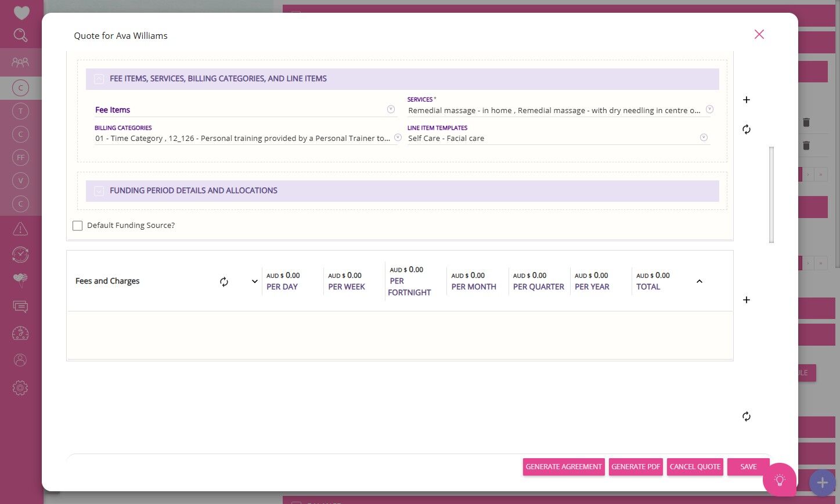Collapse the Fee Items, Services section
Viewport: 840px width, 504px height.
tap(99, 79)
